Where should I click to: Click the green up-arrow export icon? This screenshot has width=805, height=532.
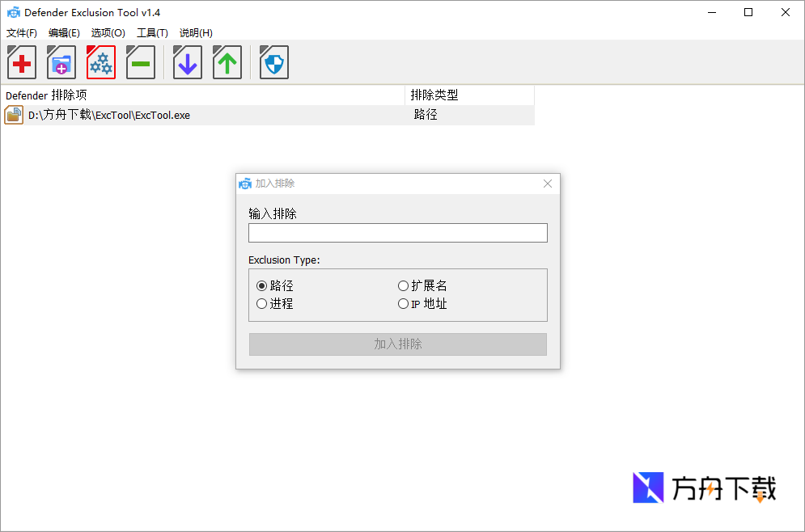(227, 62)
